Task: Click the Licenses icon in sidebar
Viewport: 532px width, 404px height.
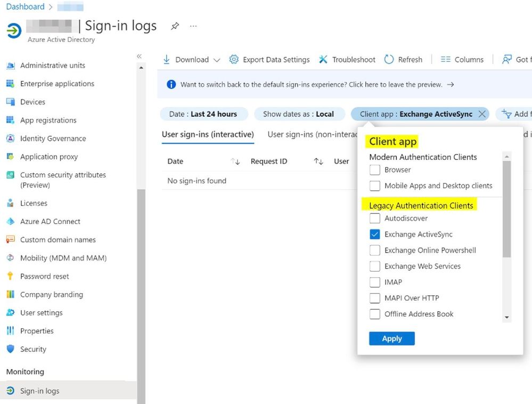Action: (11, 203)
